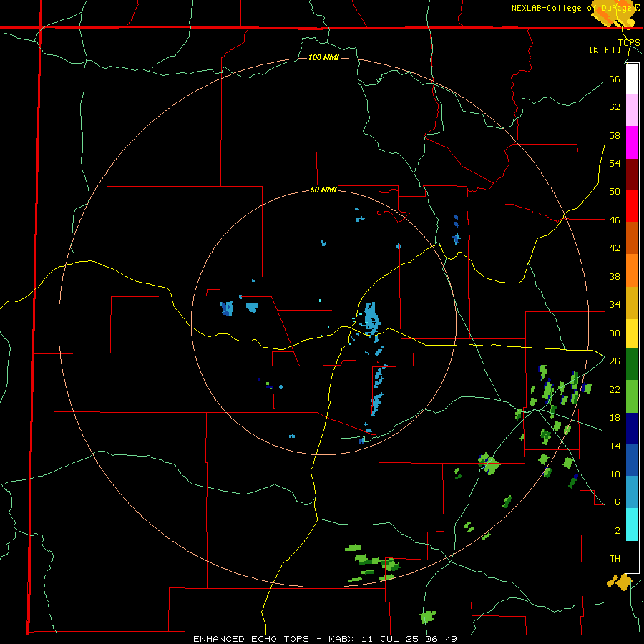Click the legend value "42"
This screenshot has height=644, width=644.
click(615, 248)
